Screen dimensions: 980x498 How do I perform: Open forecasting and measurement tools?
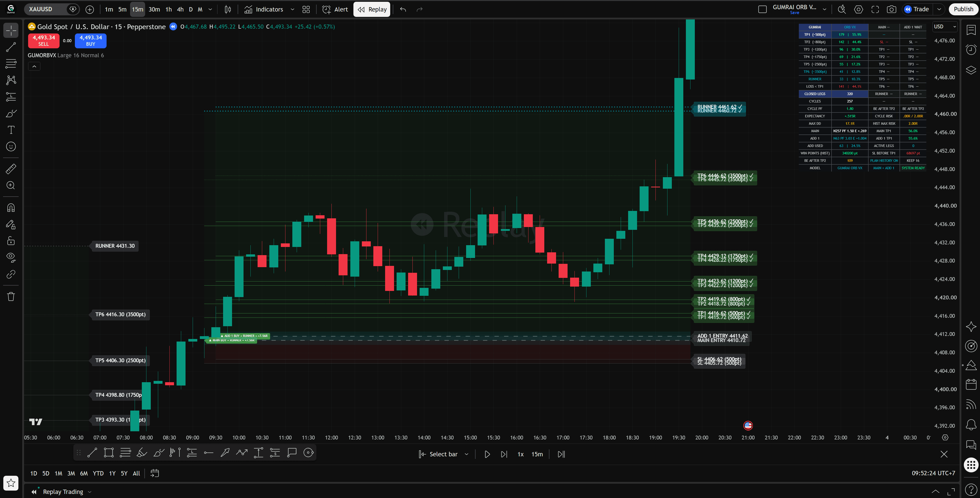pyautogui.click(x=11, y=97)
